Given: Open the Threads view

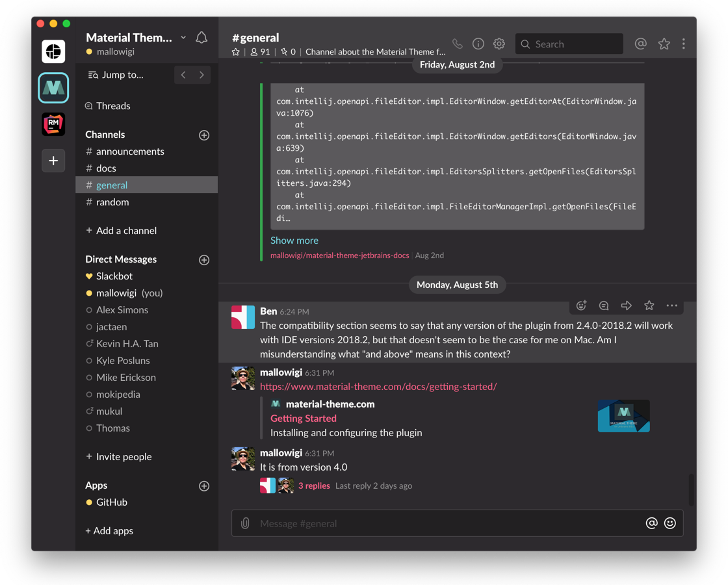Looking at the screenshot, I should pyautogui.click(x=108, y=106).
